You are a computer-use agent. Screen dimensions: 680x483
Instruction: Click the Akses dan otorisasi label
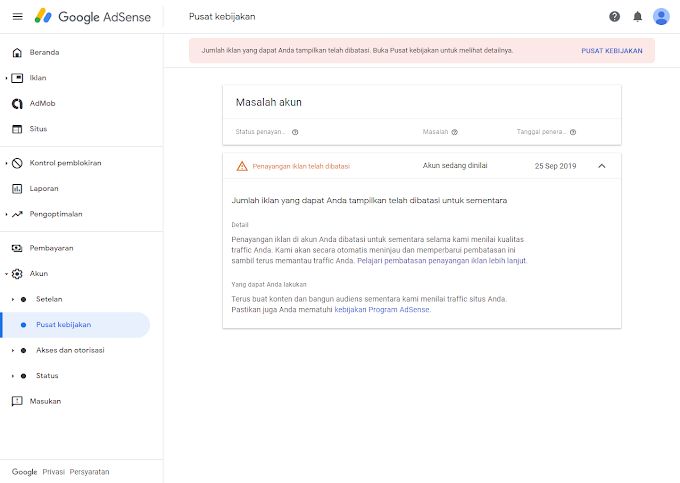click(70, 350)
